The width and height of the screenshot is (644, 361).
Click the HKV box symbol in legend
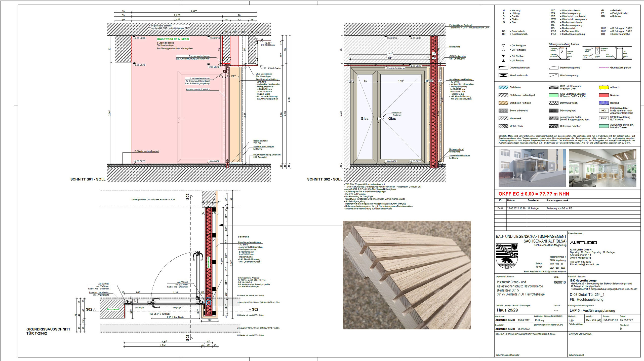click(604, 111)
